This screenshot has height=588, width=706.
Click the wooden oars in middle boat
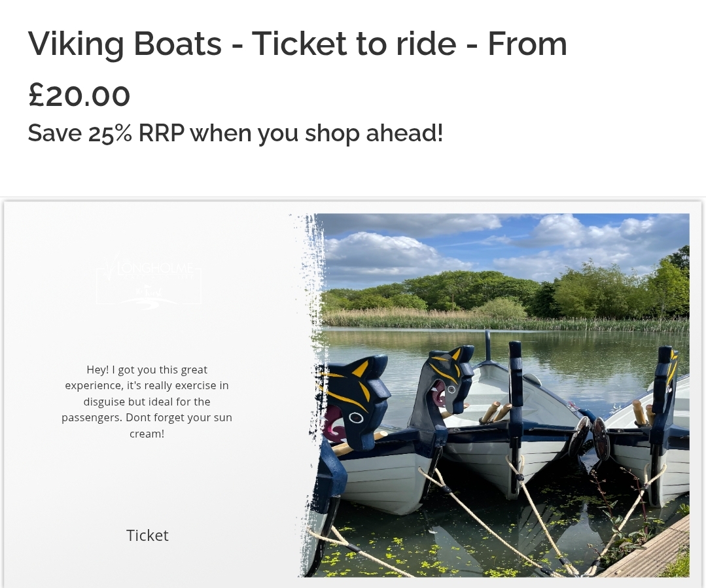pyautogui.click(x=495, y=412)
